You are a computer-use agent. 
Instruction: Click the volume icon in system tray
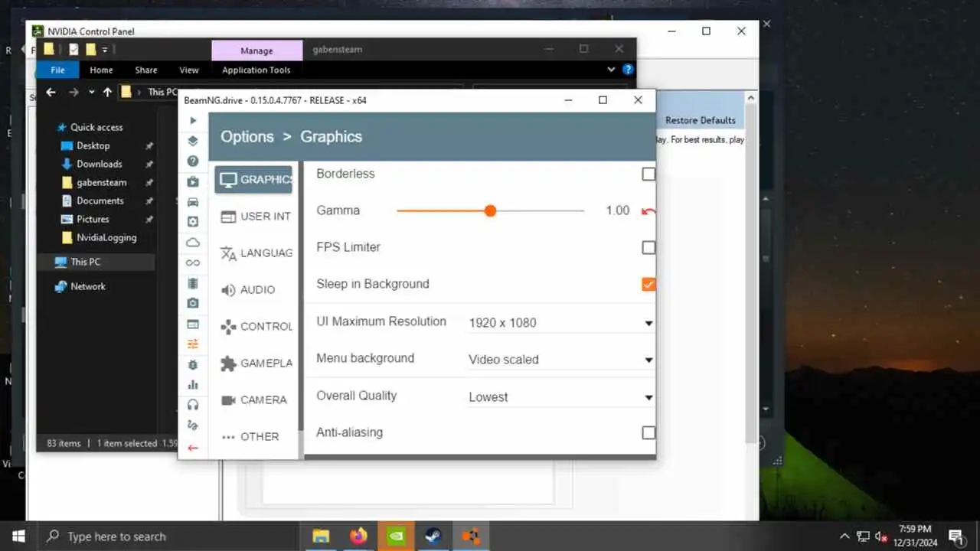click(x=881, y=536)
